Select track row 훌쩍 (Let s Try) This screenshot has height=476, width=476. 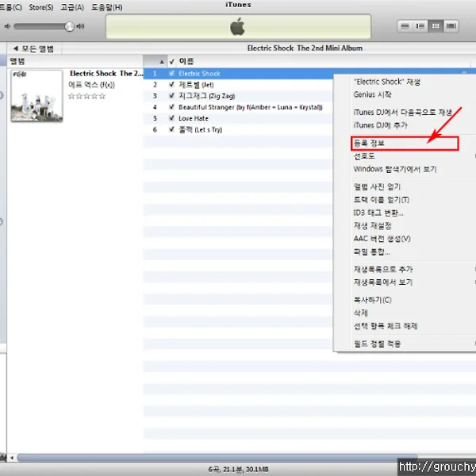[238, 129]
